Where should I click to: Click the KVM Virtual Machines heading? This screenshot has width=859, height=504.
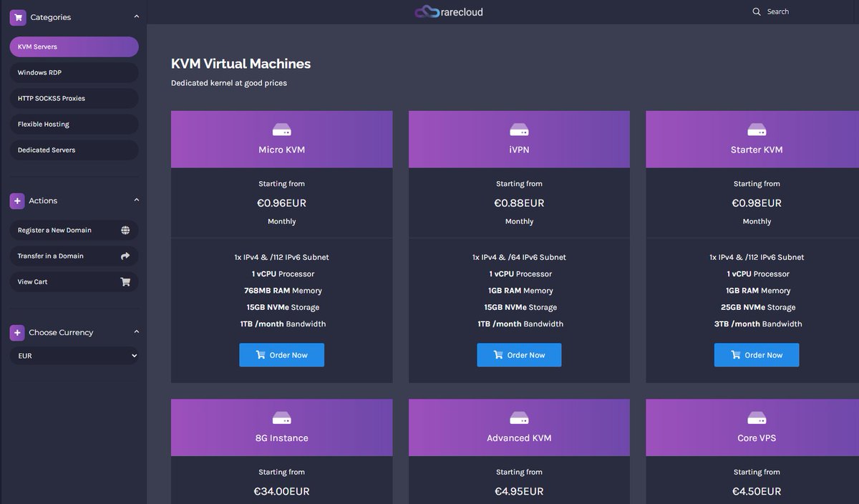click(x=241, y=64)
